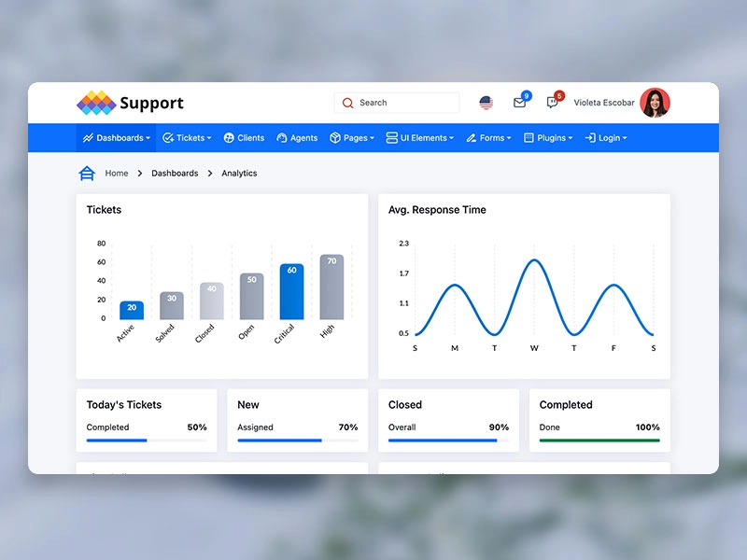The image size is (747, 560).
Task: Expand the Pages menu arrow
Action: click(372, 138)
